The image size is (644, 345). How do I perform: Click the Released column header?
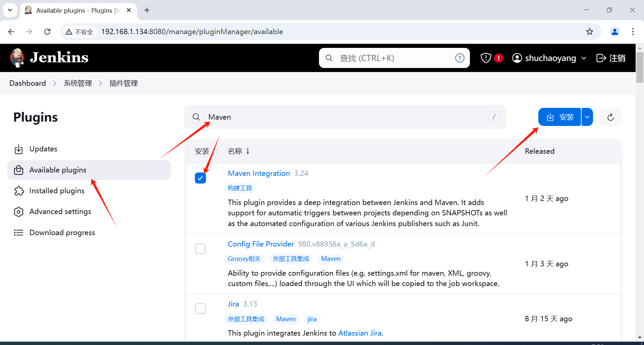pyautogui.click(x=540, y=151)
